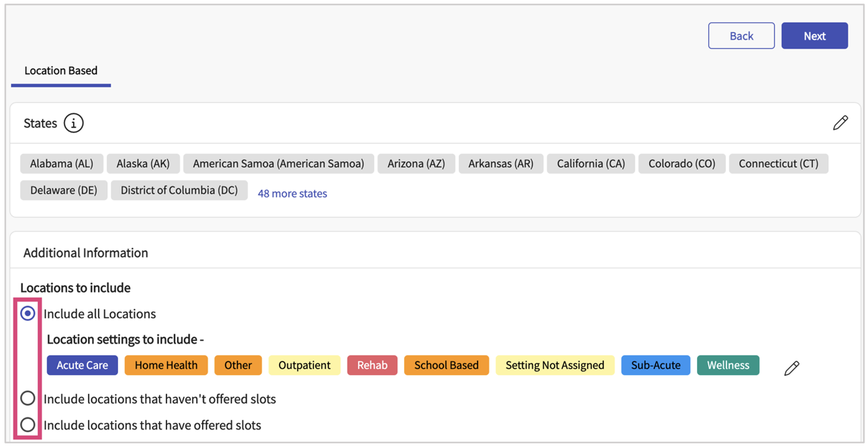
Task: Edit location settings with the pencil icon
Action: (x=791, y=368)
